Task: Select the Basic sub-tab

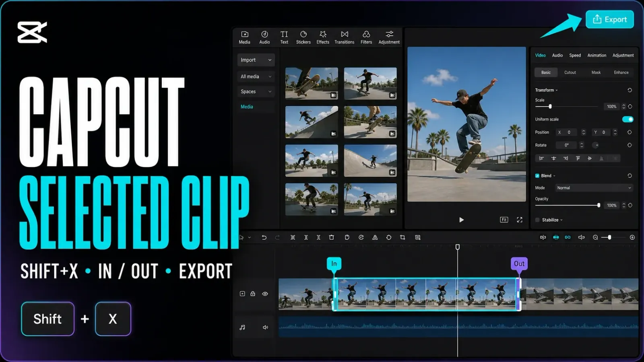Action: (x=546, y=72)
